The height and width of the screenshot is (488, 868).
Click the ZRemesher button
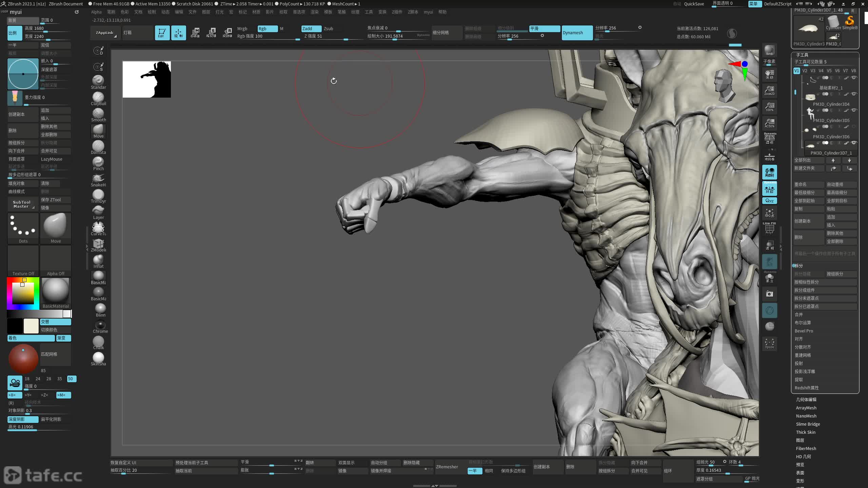coord(447,467)
